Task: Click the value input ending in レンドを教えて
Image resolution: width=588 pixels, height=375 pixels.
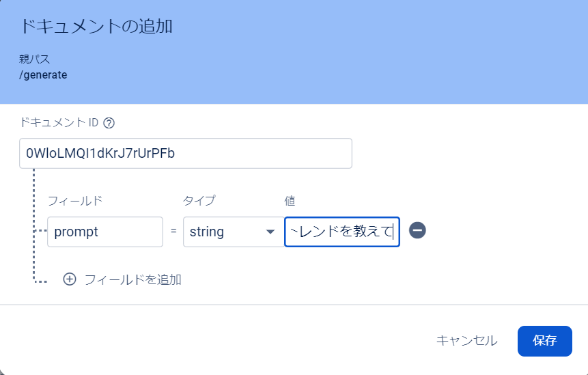Action: pyautogui.click(x=342, y=232)
